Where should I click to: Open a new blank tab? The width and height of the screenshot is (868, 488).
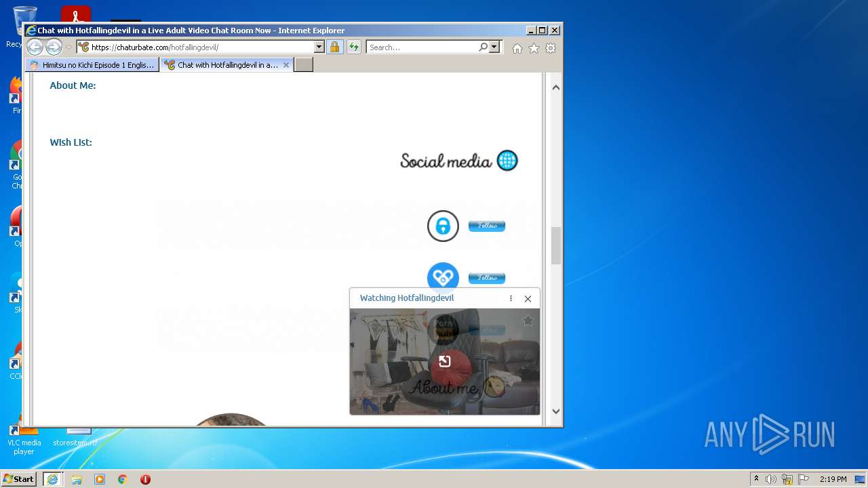point(304,65)
